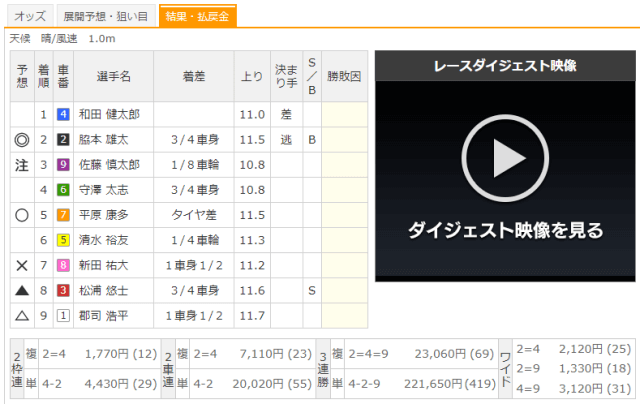Click B mark in 脇本 雄太 row
Viewport: 640px width, 404px height.
(x=312, y=140)
